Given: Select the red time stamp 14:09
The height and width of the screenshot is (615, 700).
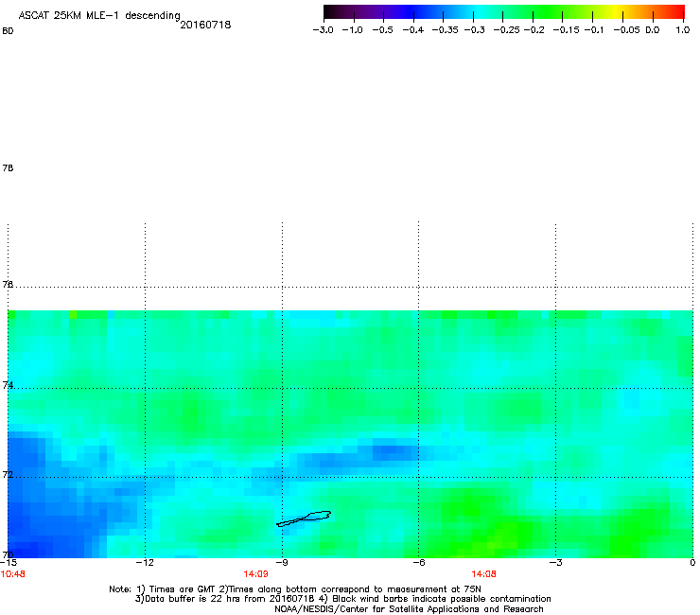Looking at the screenshot, I should click(x=255, y=574).
